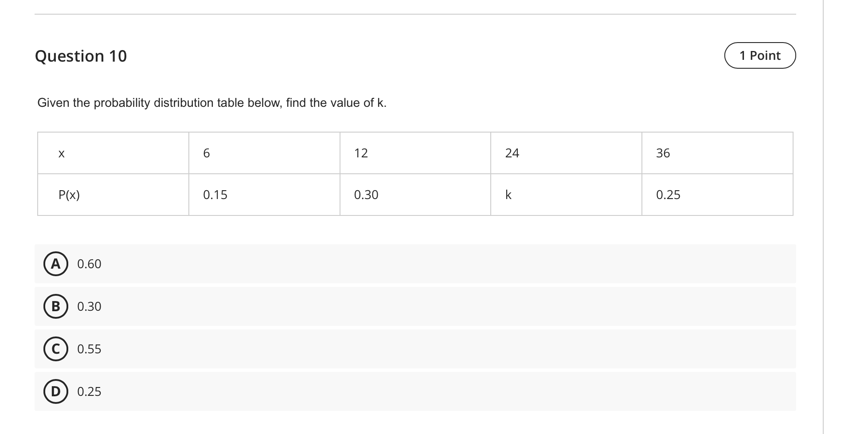This screenshot has height=434, width=868.
Task: Click the question instruction text about finding k
Action: [211, 102]
